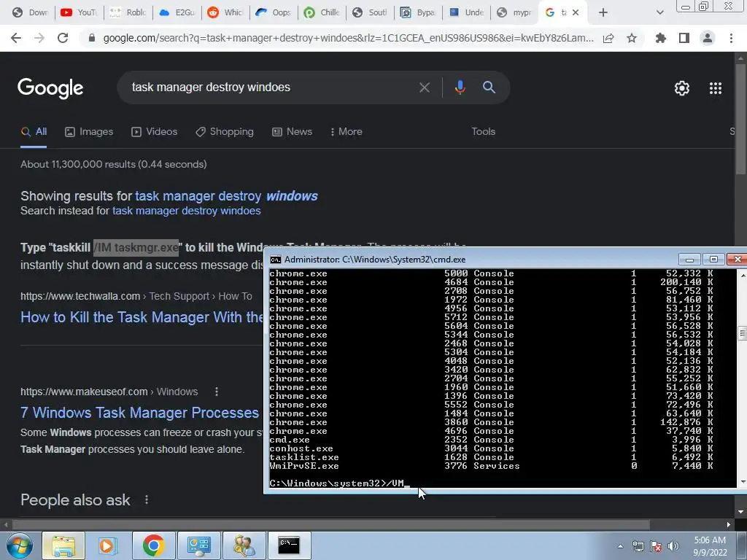Switch to the Oops tab

click(x=274, y=12)
